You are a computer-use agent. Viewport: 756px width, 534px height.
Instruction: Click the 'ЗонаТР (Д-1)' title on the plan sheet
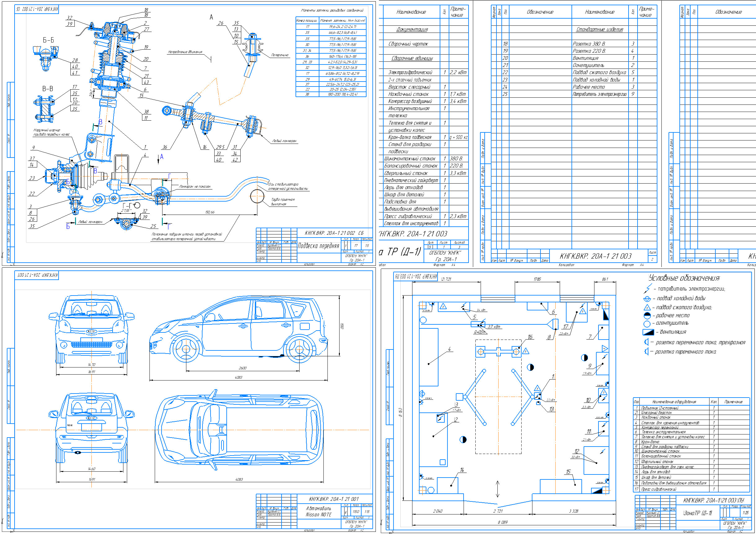pyautogui.click(x=697, y=513)
